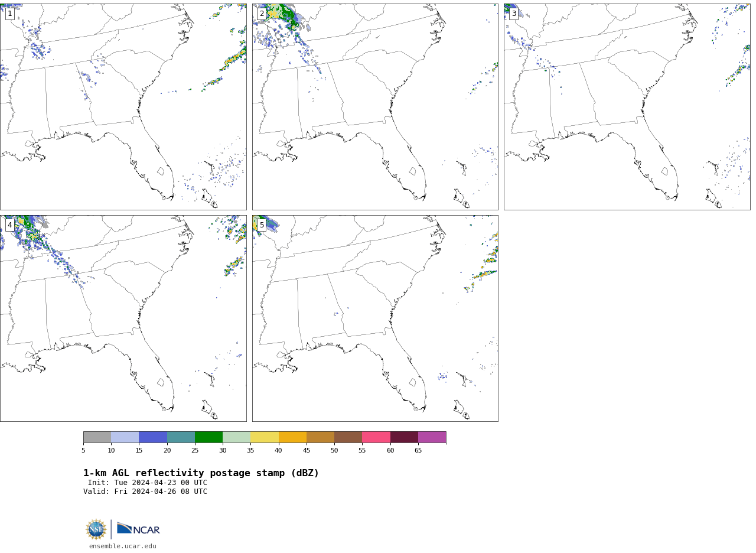Click the member number 2 label box
Image resolution: width=756 pixels, height=553 pixels.
coord(262,14)
